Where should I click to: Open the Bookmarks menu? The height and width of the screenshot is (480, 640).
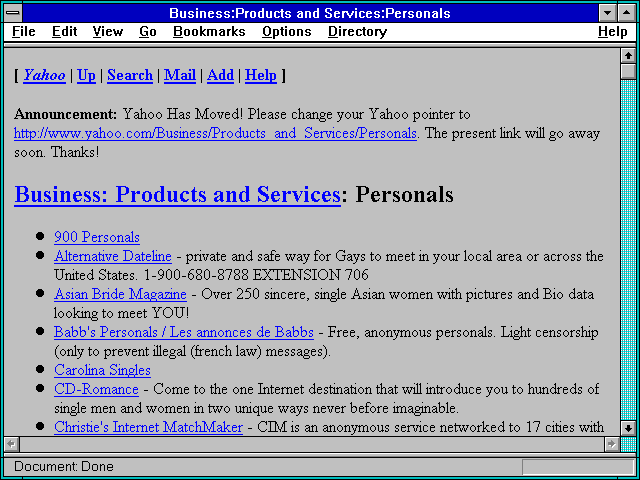(209, 32)
